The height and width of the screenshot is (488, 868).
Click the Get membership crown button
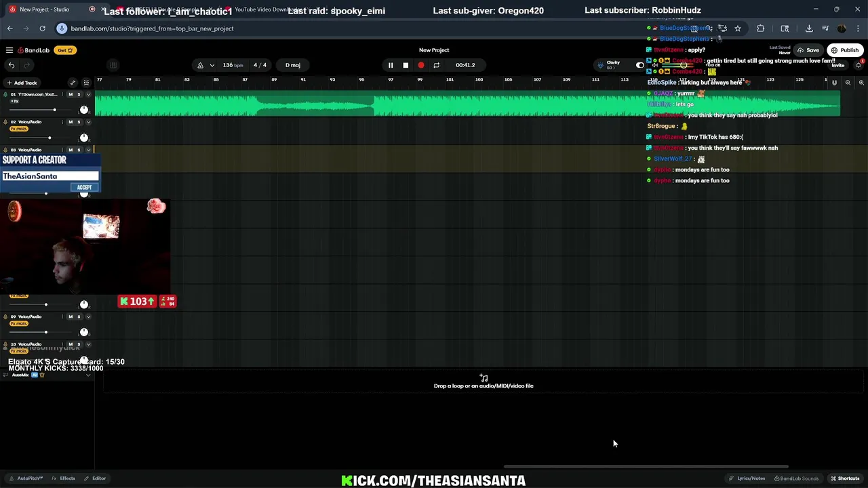[65, 50]
